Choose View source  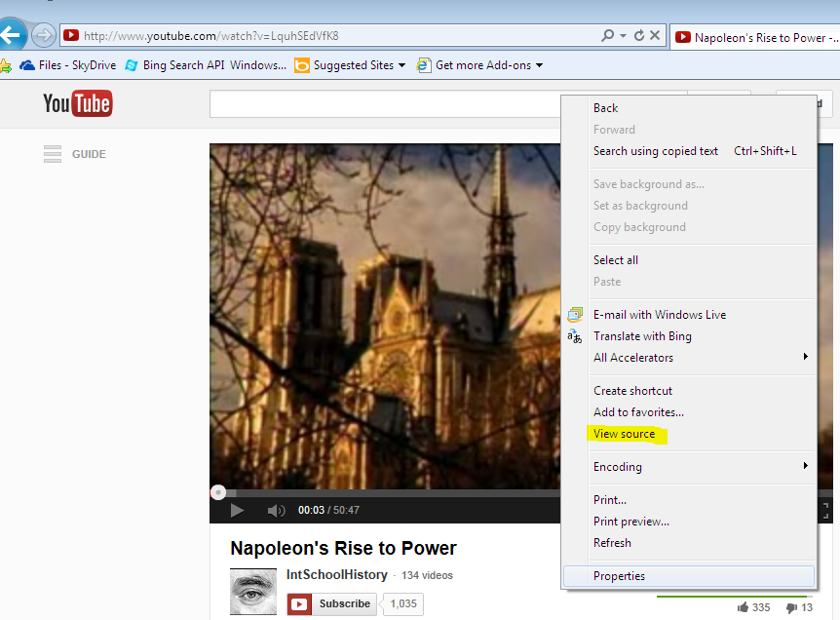(624, 434)
